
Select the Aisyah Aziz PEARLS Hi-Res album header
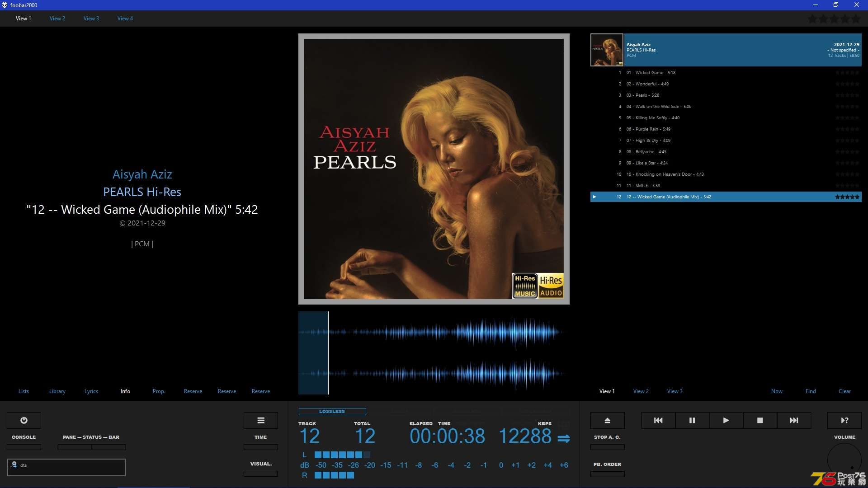point(743,50)
